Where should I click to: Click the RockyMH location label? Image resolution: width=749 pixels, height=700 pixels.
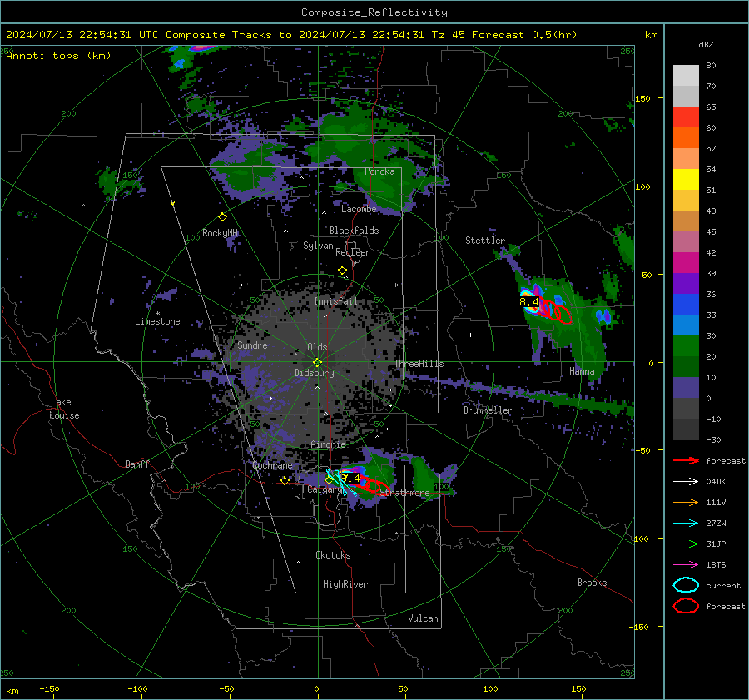pos(220,233)
